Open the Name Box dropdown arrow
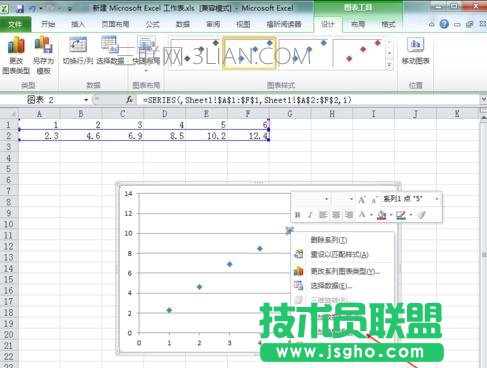487x368 pixels. [x=86, y=100]
